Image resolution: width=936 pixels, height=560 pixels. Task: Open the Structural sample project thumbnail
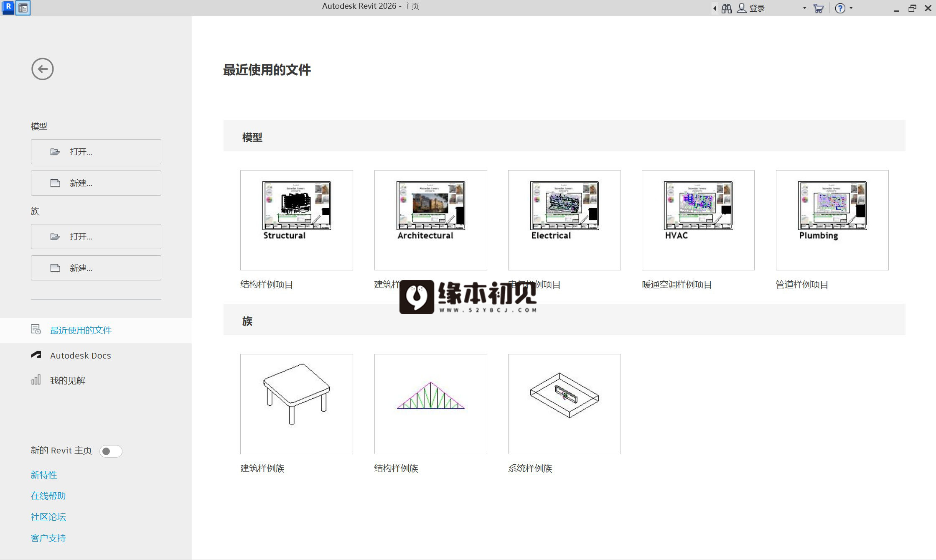297,220
